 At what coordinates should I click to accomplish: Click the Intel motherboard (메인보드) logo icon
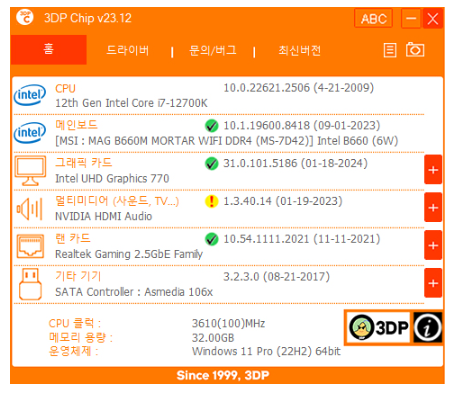click(x=30, y=133)
